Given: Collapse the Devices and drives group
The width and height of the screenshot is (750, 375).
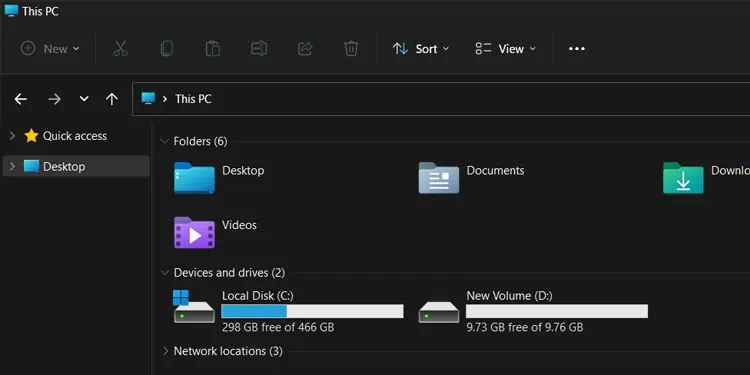Looking at the screenshot, I should point(165,273).
